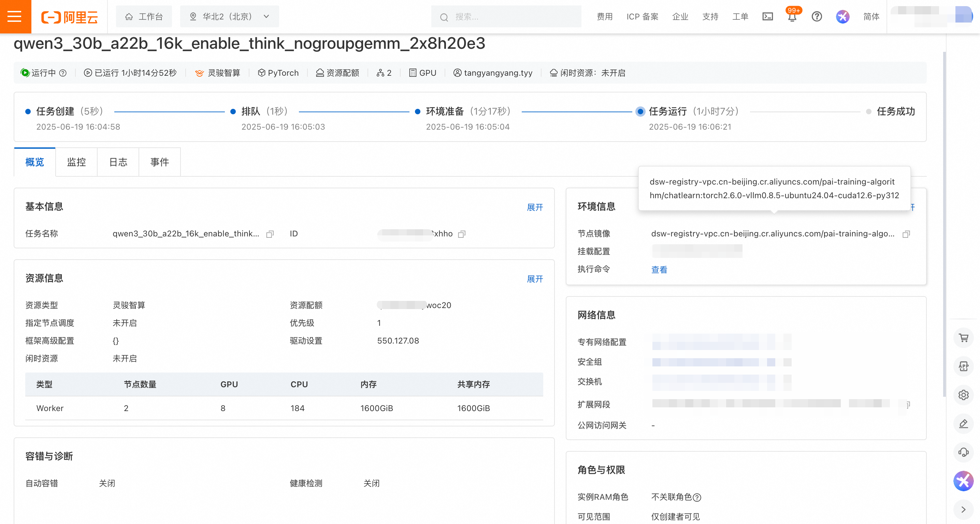The width and height of the screenshot is (980, 524).
Task: Open the 费用 menu
Action: click(605, 16)
